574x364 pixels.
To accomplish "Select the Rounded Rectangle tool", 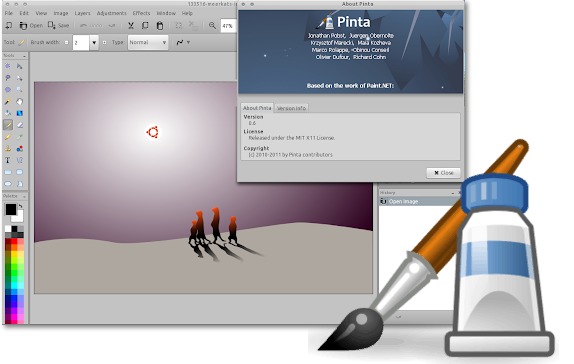I will (19, 172).
